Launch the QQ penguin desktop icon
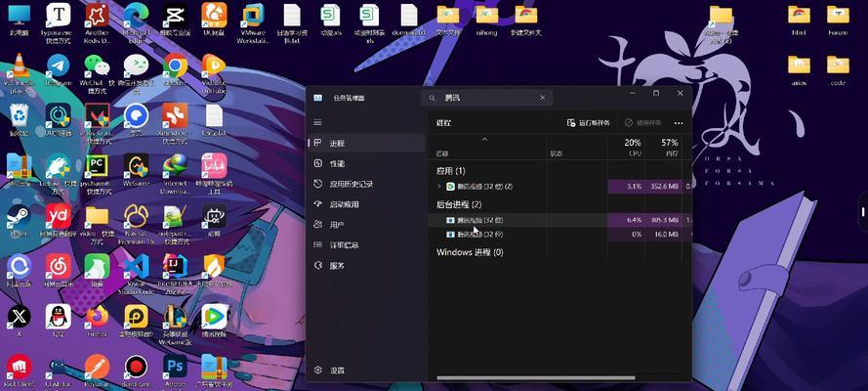 (58, 317)
